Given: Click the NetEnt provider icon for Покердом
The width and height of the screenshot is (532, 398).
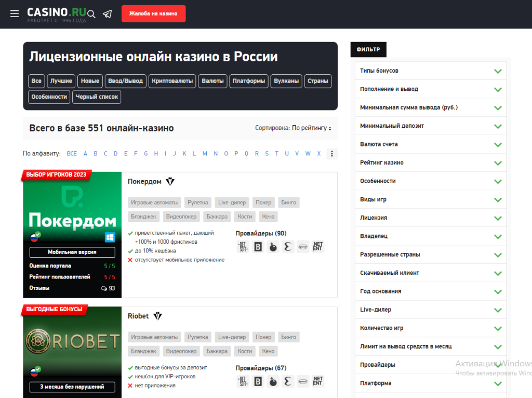Looking at the screenshot, I should (x=318, y=247).
